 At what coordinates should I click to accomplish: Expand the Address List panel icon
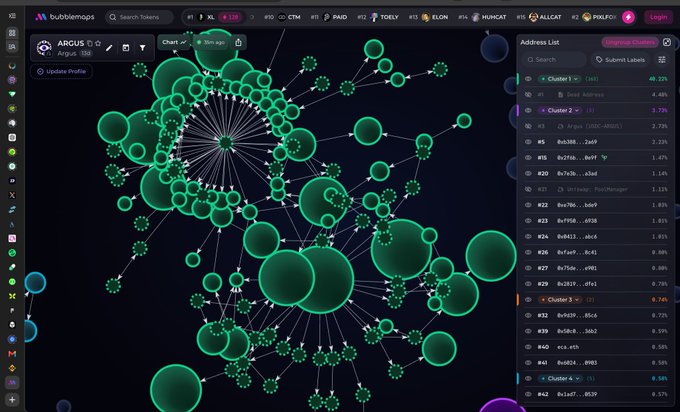[x=667, y=42]
